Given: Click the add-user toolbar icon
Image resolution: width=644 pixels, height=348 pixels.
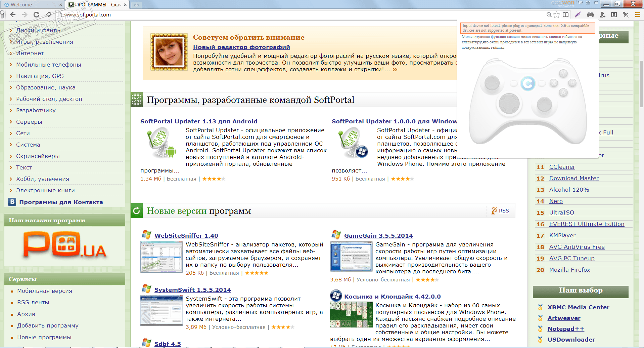Looking at the screenshot, I should coord(603,14).
